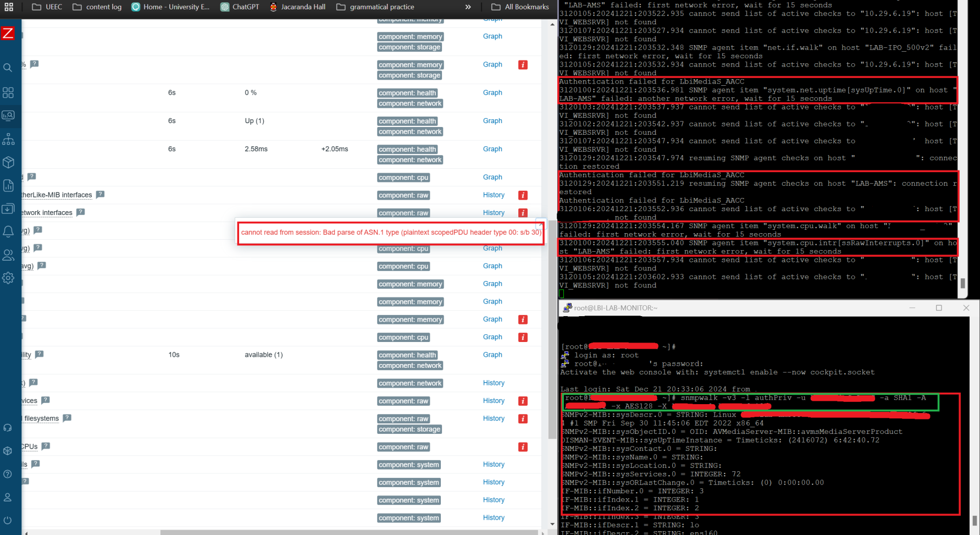
Task: Click the component: raw tag in CPUs row
Action: (403, 447)
